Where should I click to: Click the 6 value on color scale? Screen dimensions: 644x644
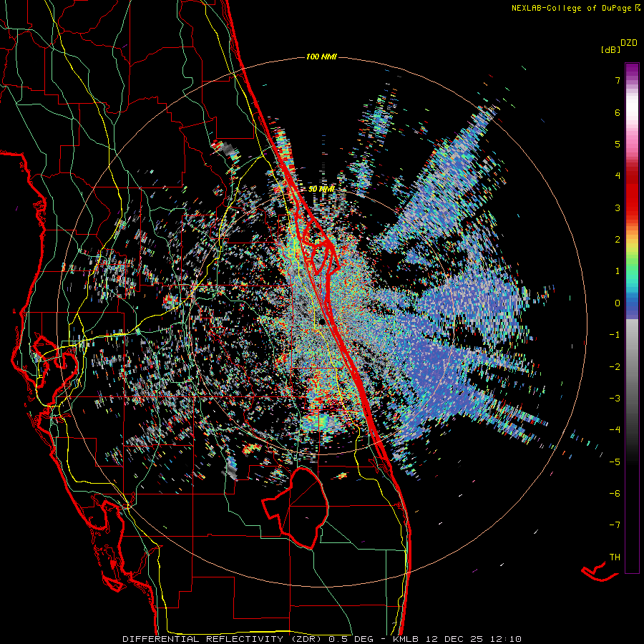tap(618, 112)
